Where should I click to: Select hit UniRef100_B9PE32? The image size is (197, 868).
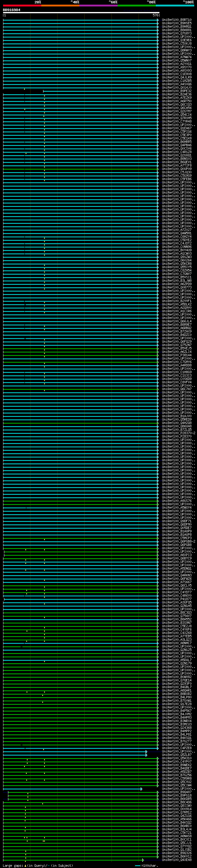point(176,91)
